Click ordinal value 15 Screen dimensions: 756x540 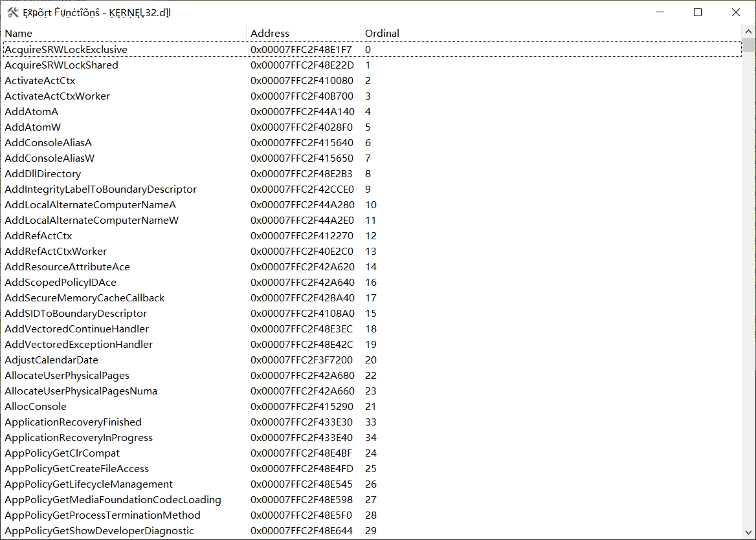371,313
